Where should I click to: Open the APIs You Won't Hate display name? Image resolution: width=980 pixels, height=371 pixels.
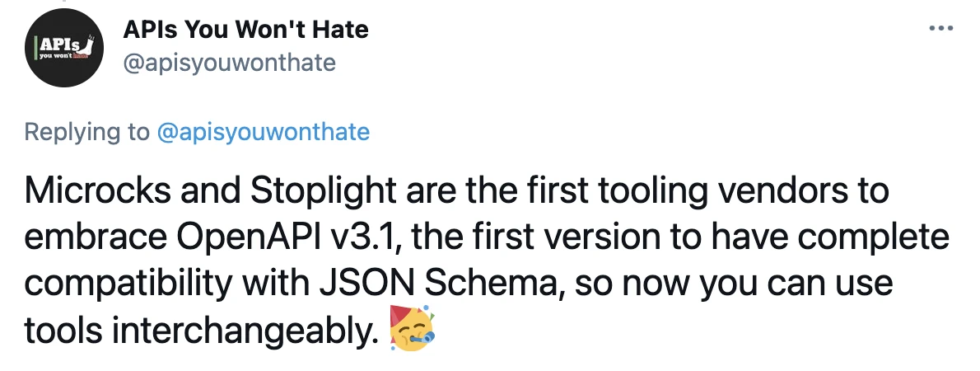click(x=245, y=31)
